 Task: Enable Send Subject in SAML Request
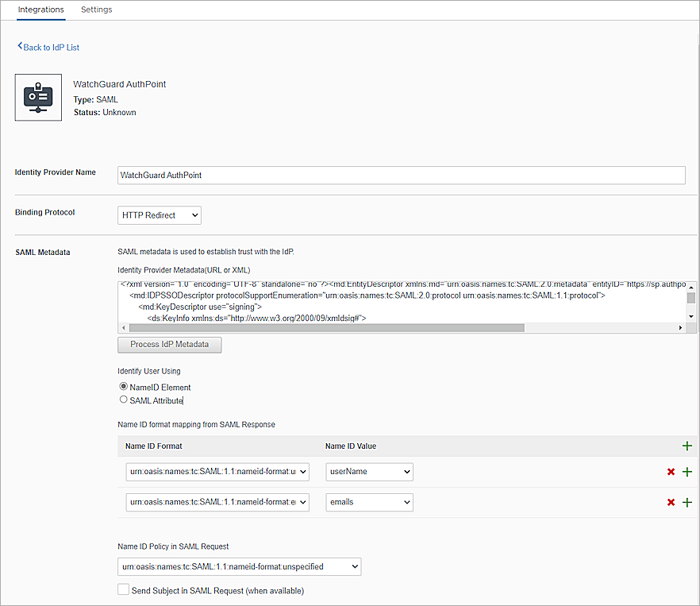pos(123,589)
